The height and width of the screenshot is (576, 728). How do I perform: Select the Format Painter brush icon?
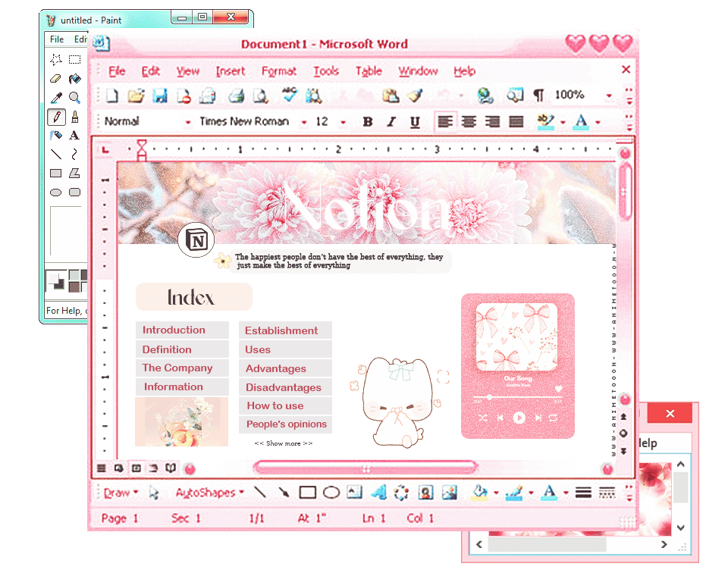(415, 95)
